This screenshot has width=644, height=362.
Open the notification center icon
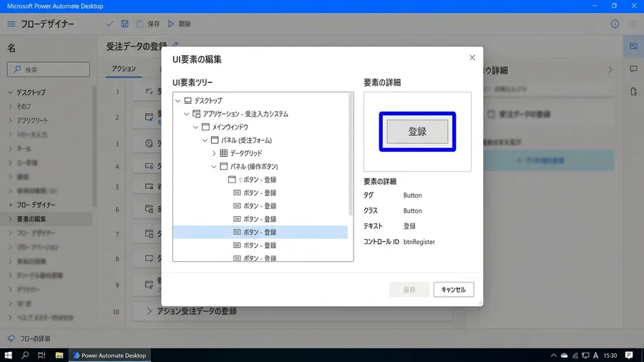pyautogui.click(x=629, y=356)
